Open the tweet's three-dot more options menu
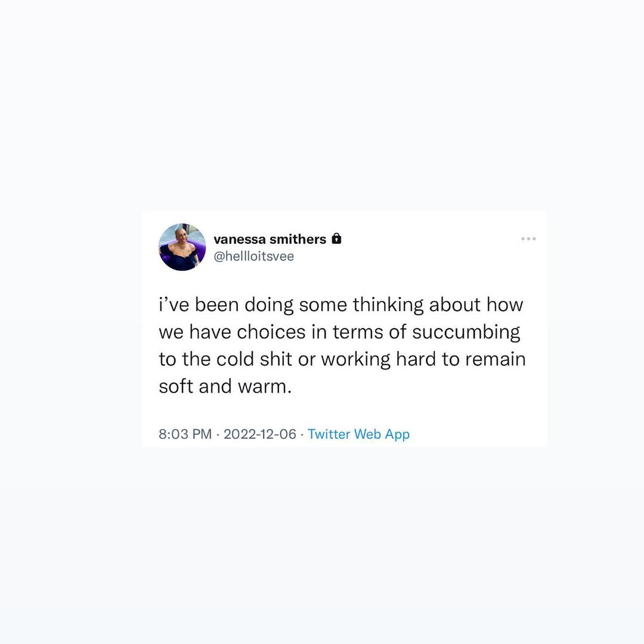Viewport: 644px width, 644px height. [528, 239]
